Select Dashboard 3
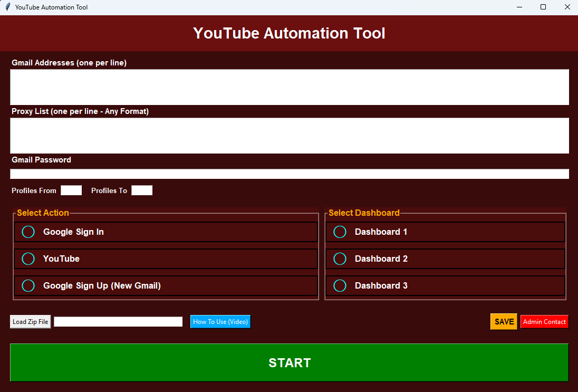The image size is (578, 392). click(445, 286)
